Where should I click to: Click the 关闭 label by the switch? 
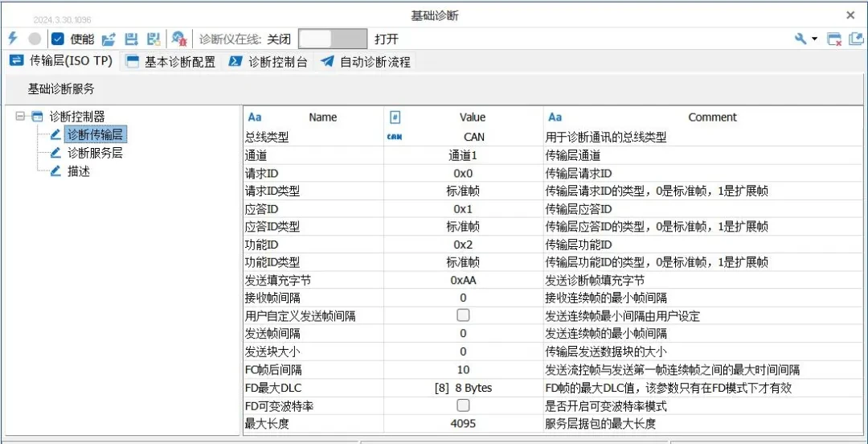[x=279, y=39]
